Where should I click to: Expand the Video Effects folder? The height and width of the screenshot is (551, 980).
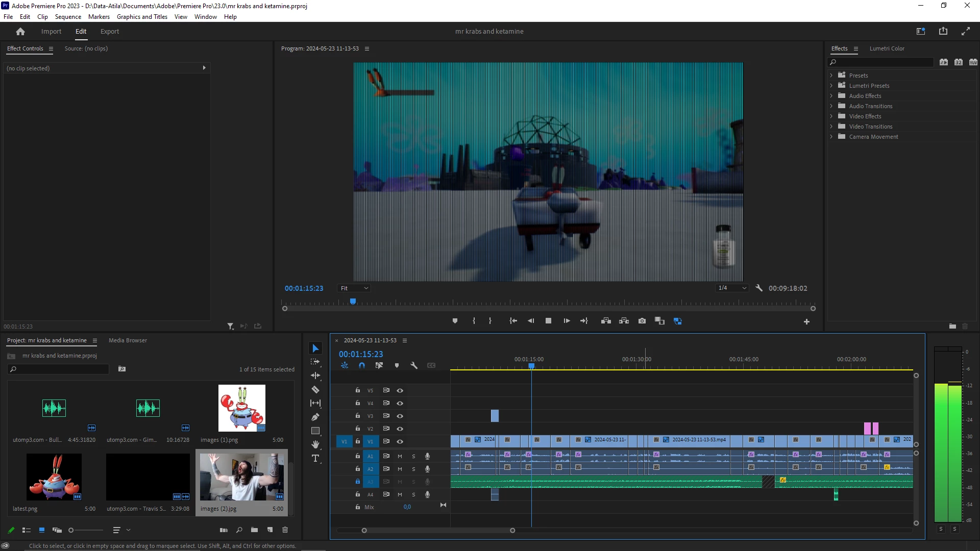[831, 116]
